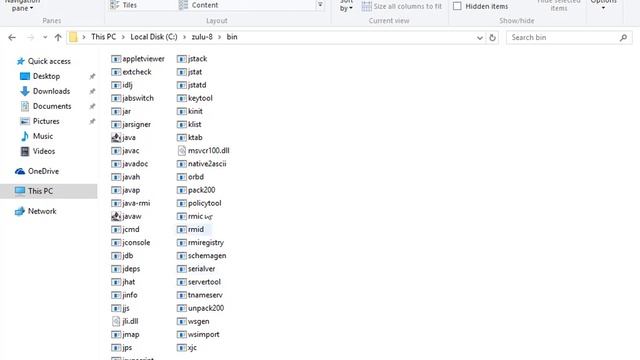Image resolution: width=640 pixels, height=360 pixels.
Task: Expand the layout gallery more arrow
Action: click(x=320, y=5)
